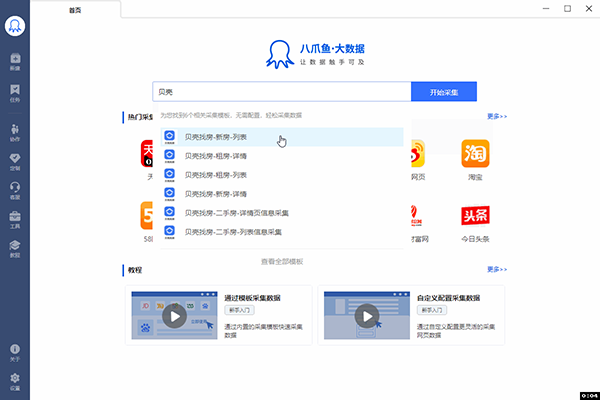
Task: Click the 新建 (New) sidebar icon
Action: (x=15, y=61)
